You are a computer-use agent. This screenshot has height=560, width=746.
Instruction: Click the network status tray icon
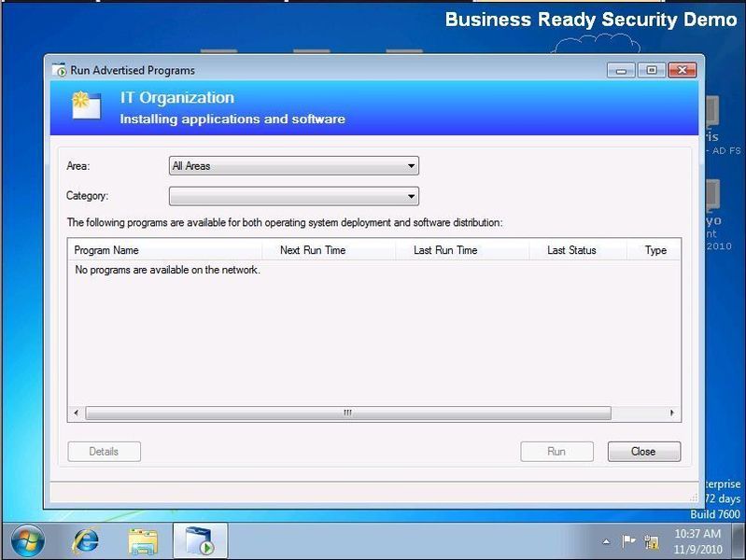click(x=652, y=541)
